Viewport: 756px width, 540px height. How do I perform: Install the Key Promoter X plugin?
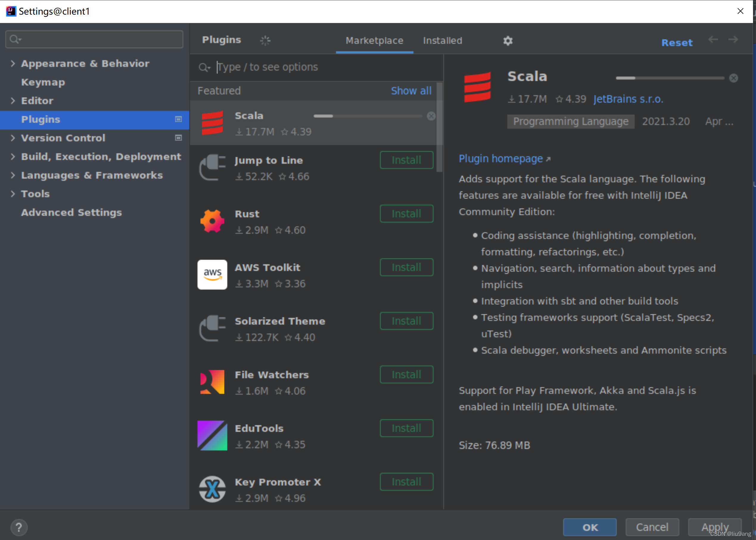click(x=406, y=482)
